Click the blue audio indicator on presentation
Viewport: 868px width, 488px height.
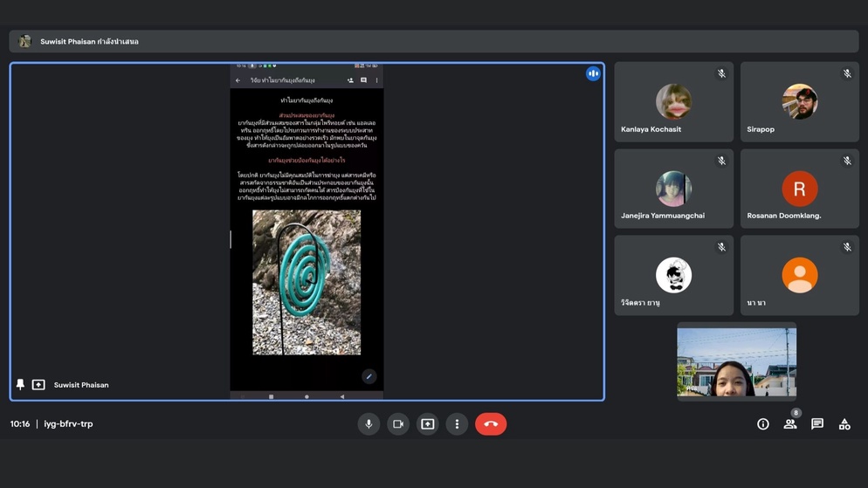click(593, 74)
